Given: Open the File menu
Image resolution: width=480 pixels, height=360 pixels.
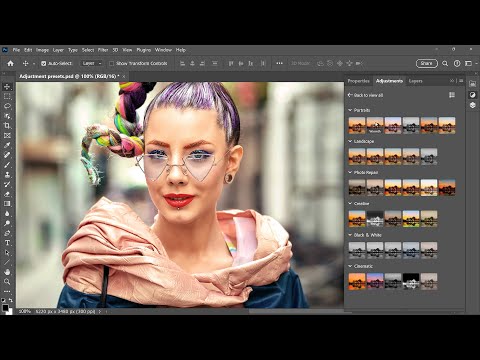Looking at the screenshot, I should point(16,50).
